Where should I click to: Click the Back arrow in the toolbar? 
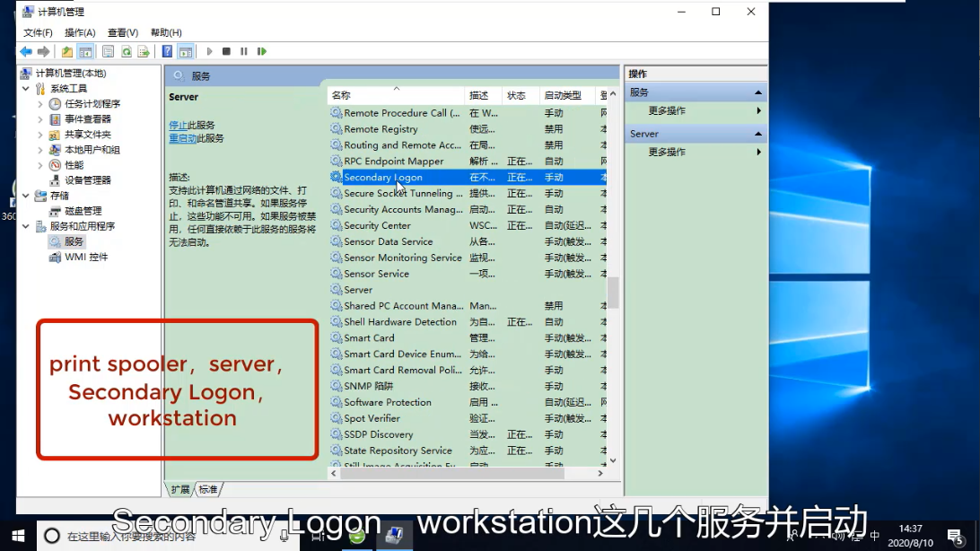pos(26,52)
